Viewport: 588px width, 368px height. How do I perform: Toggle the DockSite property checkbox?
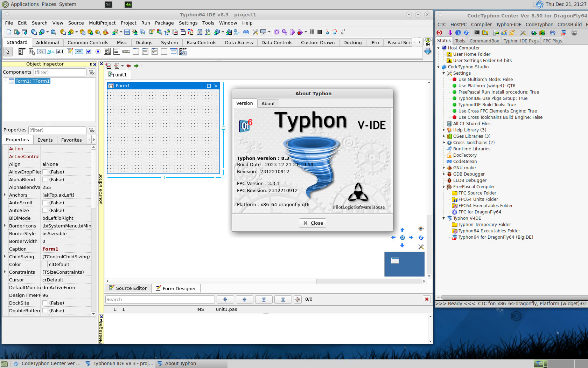tap(45, 303)
